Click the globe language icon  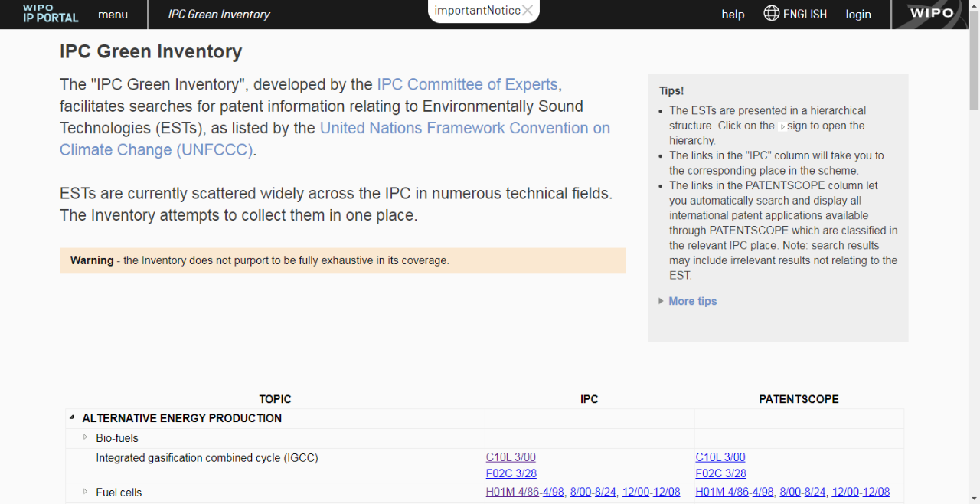pos(772,14)
